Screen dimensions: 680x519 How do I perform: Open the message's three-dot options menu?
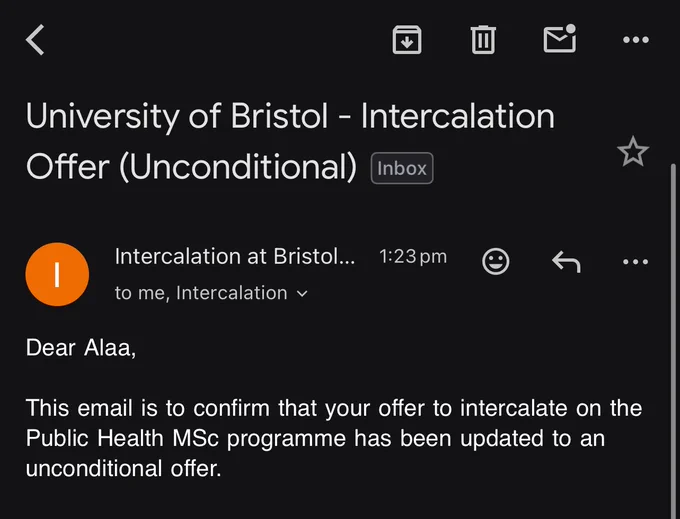coord(635,261)
